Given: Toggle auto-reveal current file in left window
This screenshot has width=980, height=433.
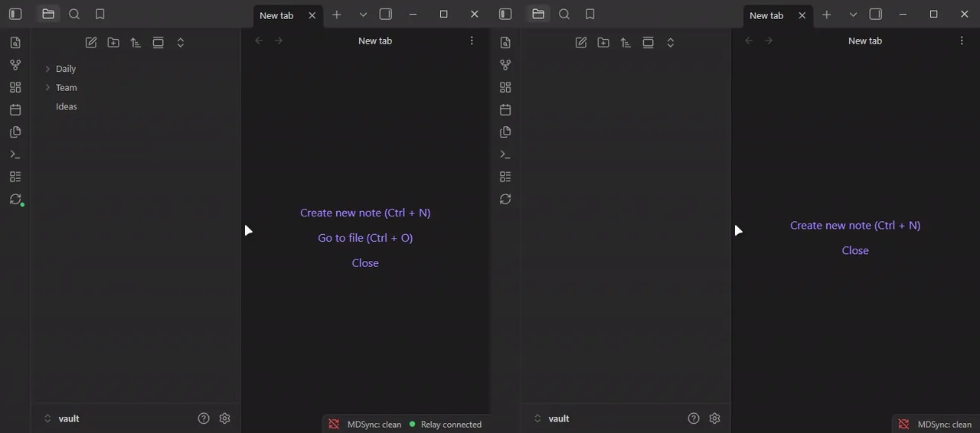Looking at the screenshot, I should pos(158,43).
